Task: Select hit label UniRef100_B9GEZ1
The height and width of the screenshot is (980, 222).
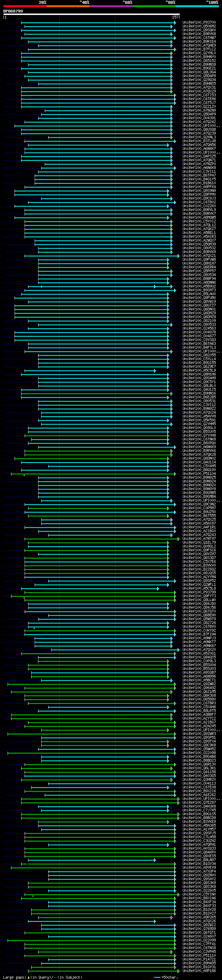Action: [199, 68]
